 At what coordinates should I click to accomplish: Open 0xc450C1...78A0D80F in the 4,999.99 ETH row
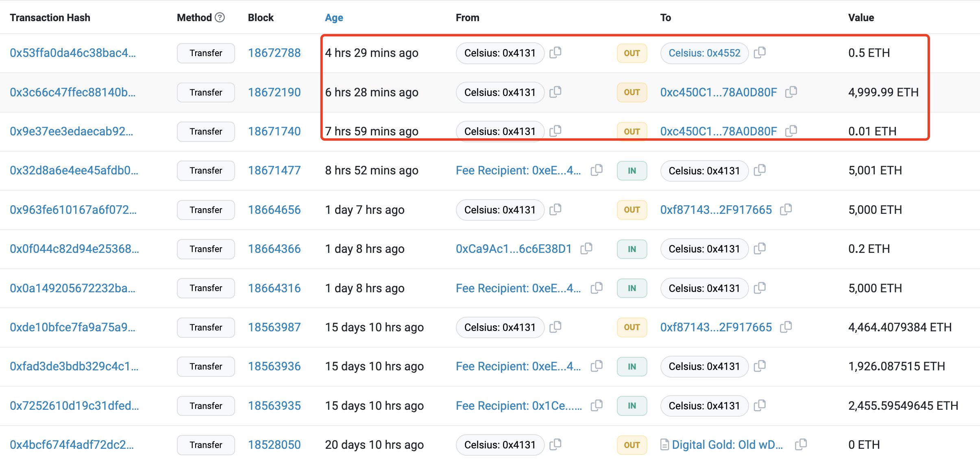pyautogui.click(x=719, y=92)
